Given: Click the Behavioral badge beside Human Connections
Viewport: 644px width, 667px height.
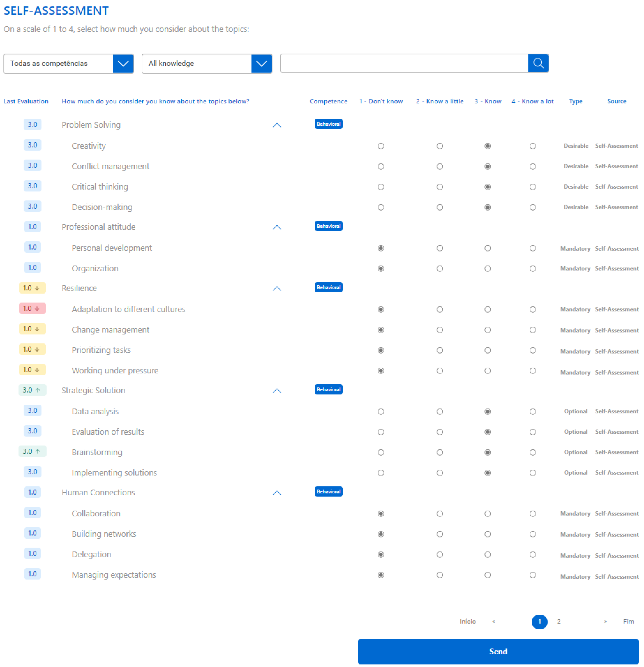Looking at the screenshot, I should [x=328, y=492].
